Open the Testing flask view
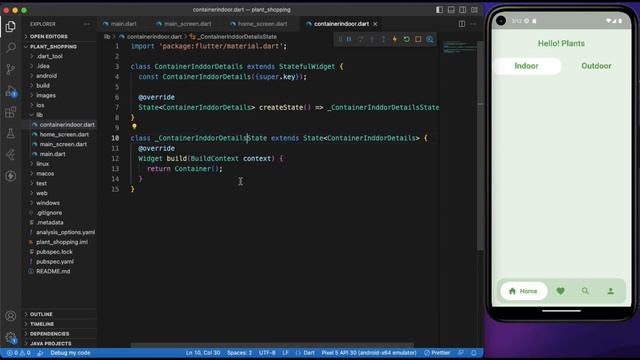The width and height of the screenshot is (640, 360). [x=11, y=133]
